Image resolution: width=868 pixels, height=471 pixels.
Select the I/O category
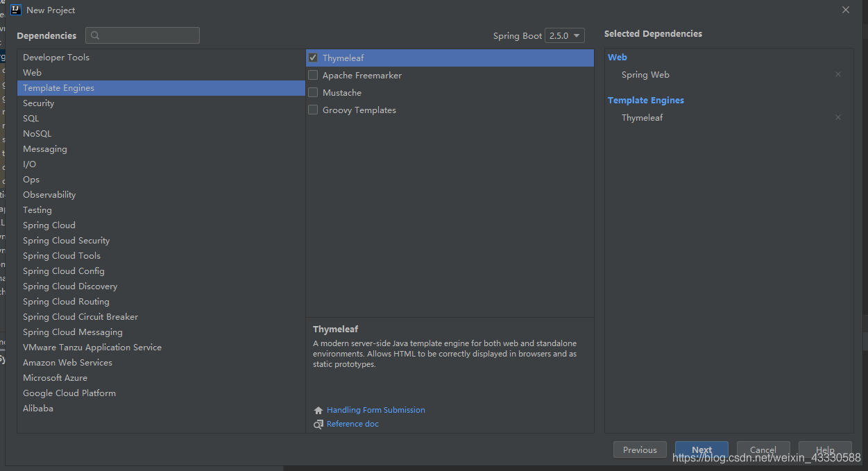(x=161, y=164)
